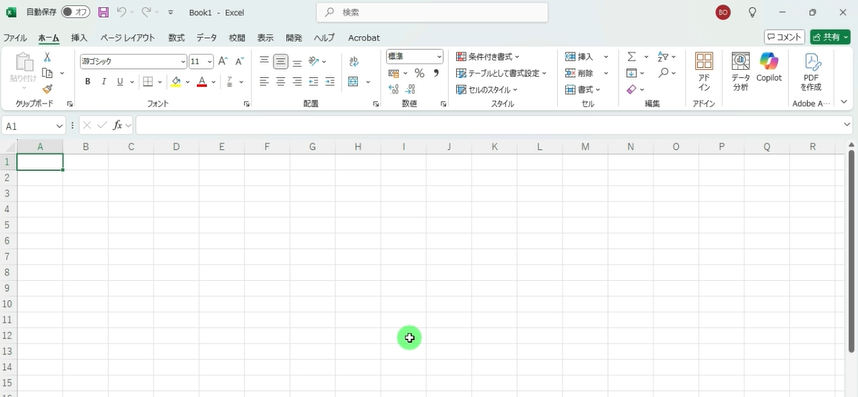Open the Insert cells (挿入) dropdown
This screenshot has width=858, height=397.
[x=606, y=56]
